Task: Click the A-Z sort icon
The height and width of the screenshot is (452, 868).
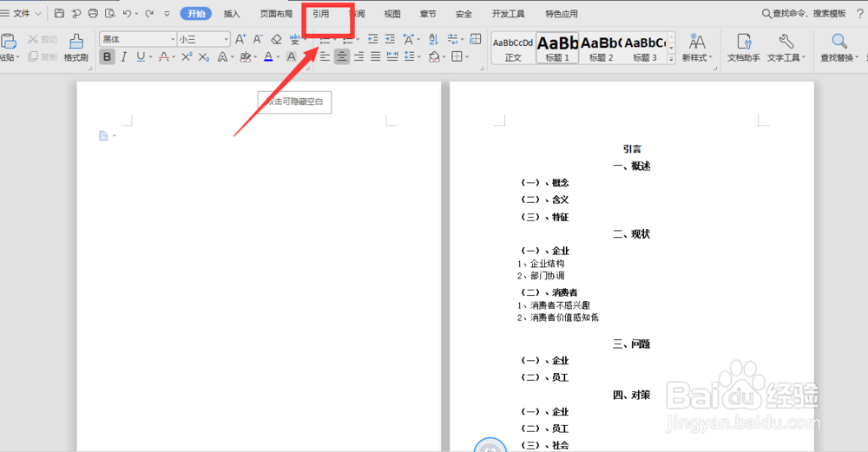Action: [x=433, y=39]
